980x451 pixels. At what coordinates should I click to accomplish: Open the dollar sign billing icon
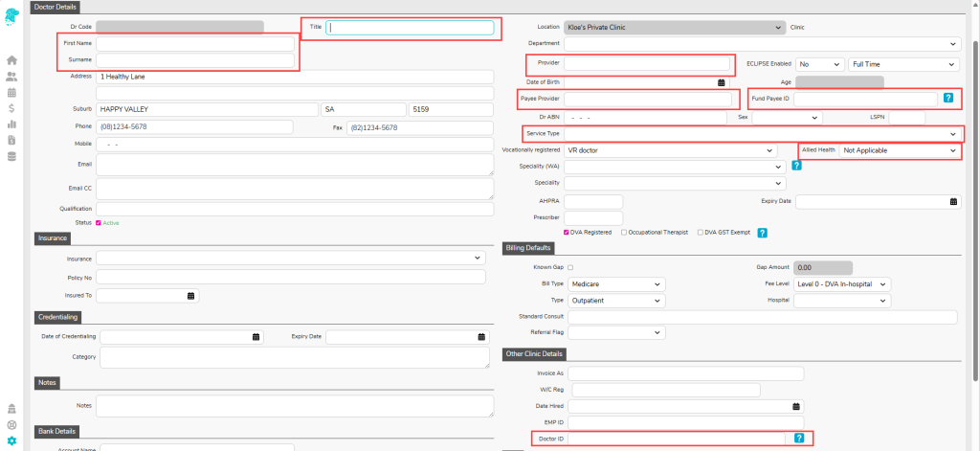click(x=11, y=108)
